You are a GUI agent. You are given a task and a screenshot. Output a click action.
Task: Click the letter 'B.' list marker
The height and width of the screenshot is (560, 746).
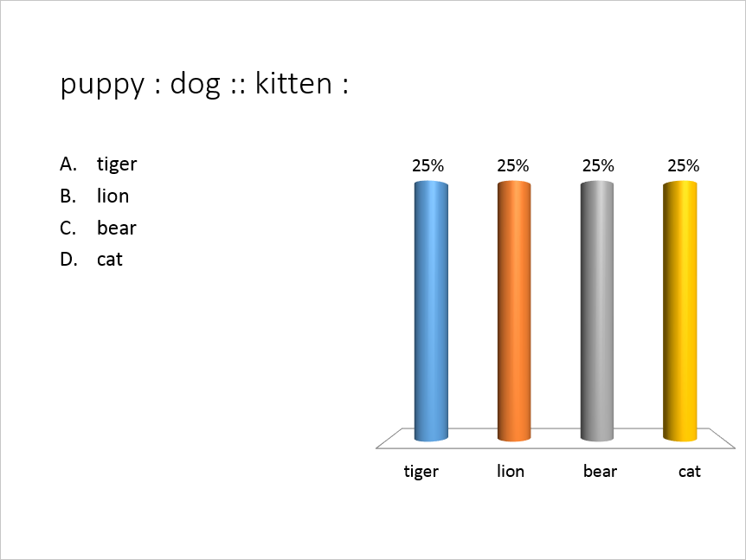(68, 196)
